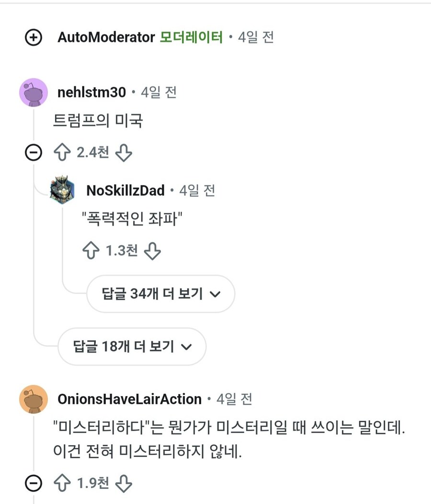Open OnionsHaveLairAction's avatar

point(34,399)
